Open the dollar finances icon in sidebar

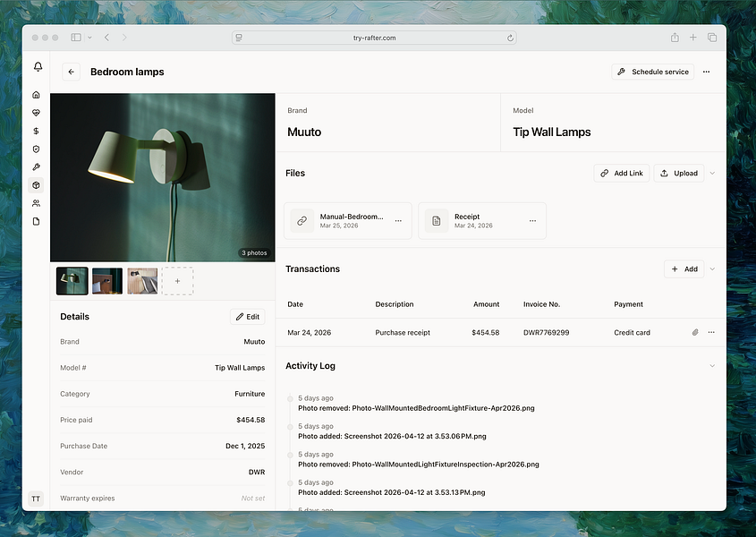pos(36,131)
